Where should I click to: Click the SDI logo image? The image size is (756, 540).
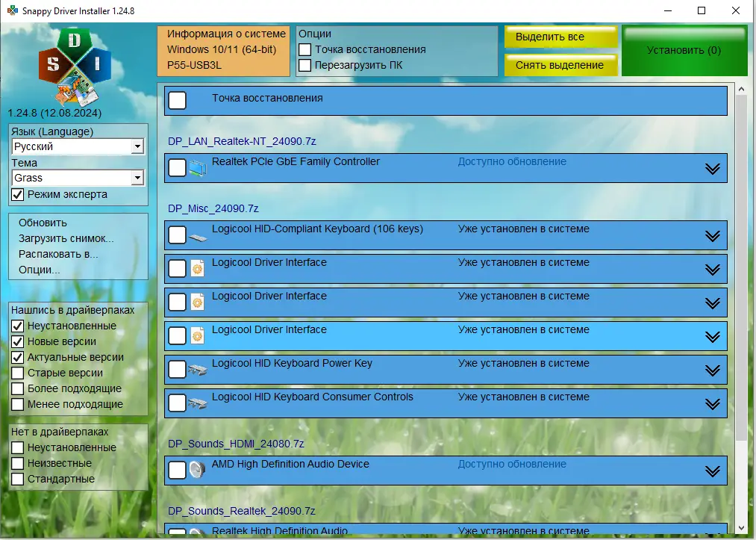pos(75,66)
